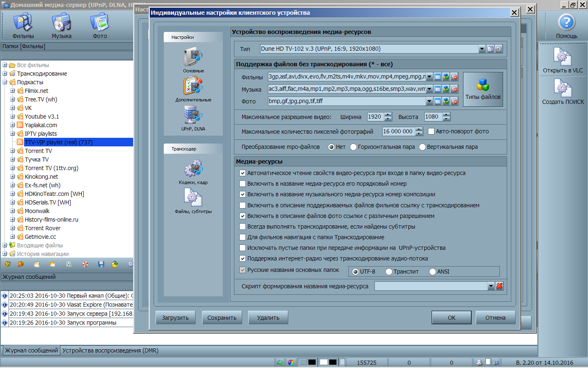Expand the Torrent TV tree node
This screenshot has width=588, height=368.
(12, 151)
